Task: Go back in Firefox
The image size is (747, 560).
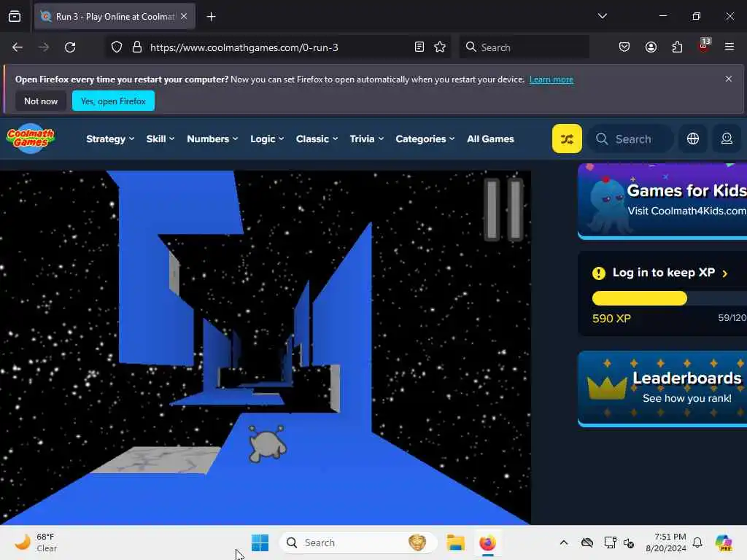Action: pyautogui.click(x=18, y=47)
